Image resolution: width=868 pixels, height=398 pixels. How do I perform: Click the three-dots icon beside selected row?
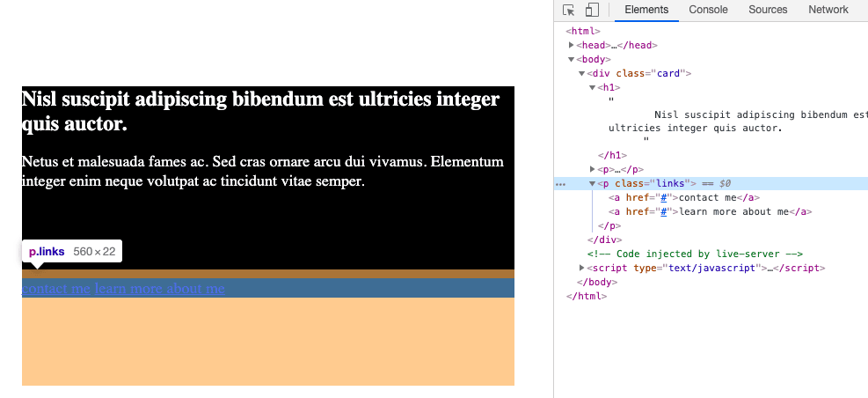(561, 184)
